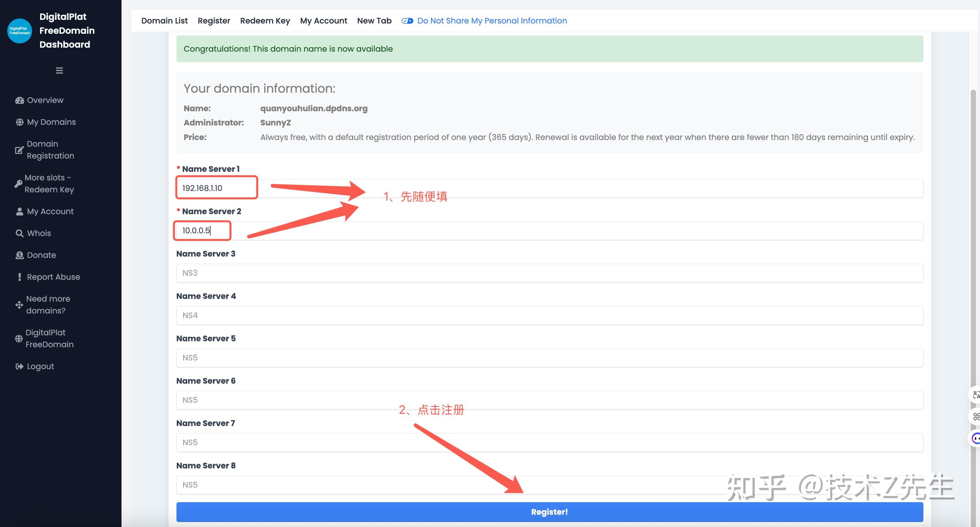Image resolution: width=980 pixels, height=527 pixels.
Task: Click the Register! button
Action: click(549, 512)
